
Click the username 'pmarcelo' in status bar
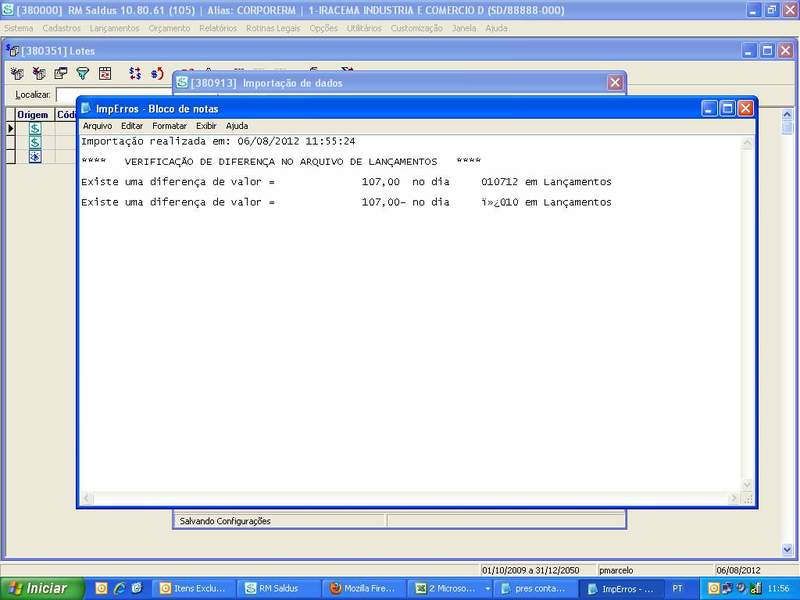tap(616, 570)
